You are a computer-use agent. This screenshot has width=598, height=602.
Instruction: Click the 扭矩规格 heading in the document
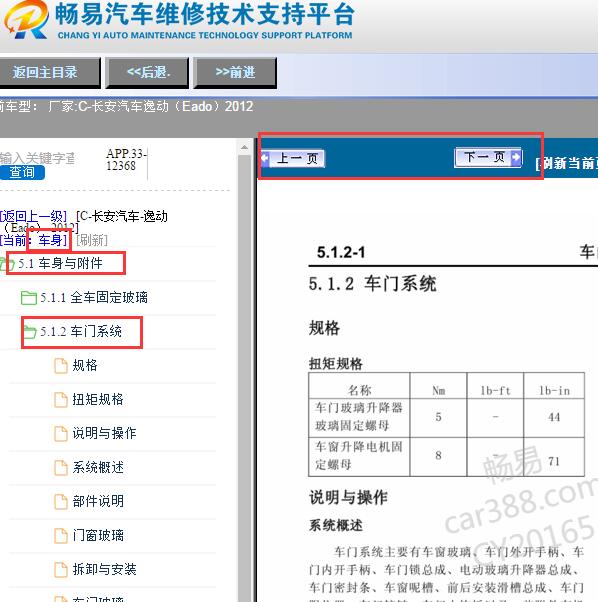click(x=336, y=364)
